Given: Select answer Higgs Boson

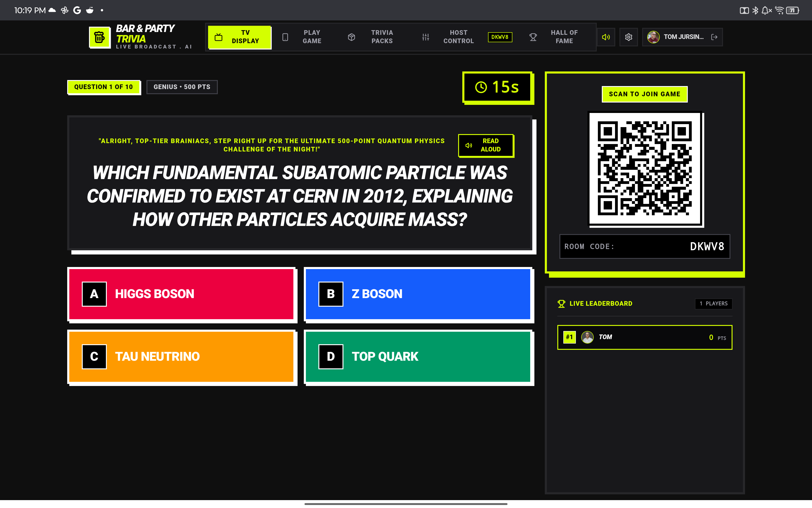Looking at the screenshot, I should click(181, 294).
